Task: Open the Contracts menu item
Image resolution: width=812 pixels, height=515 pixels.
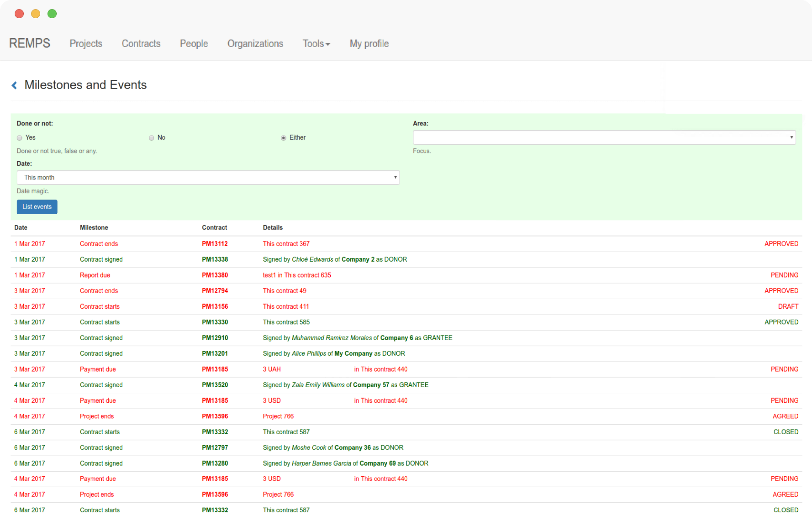Action: (141, 44)
